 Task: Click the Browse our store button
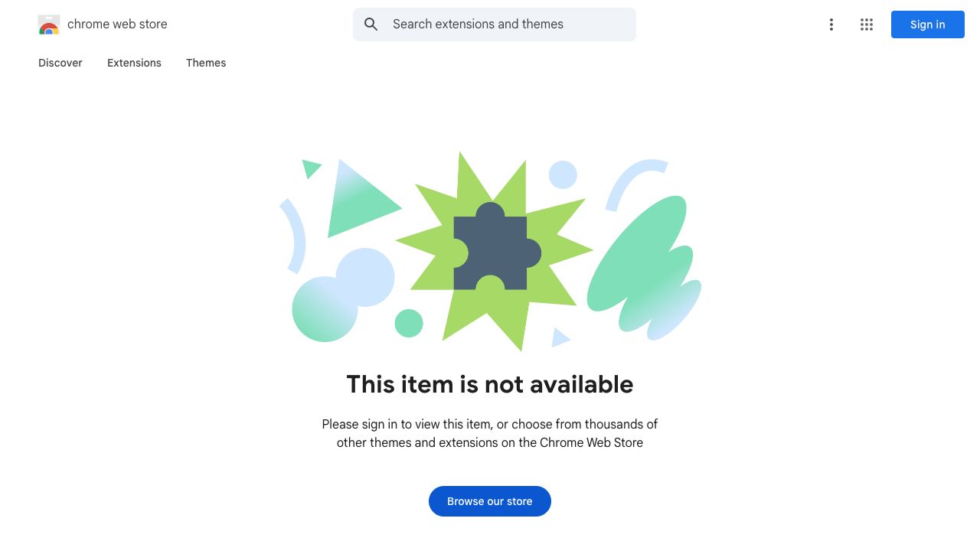point(490,501)
